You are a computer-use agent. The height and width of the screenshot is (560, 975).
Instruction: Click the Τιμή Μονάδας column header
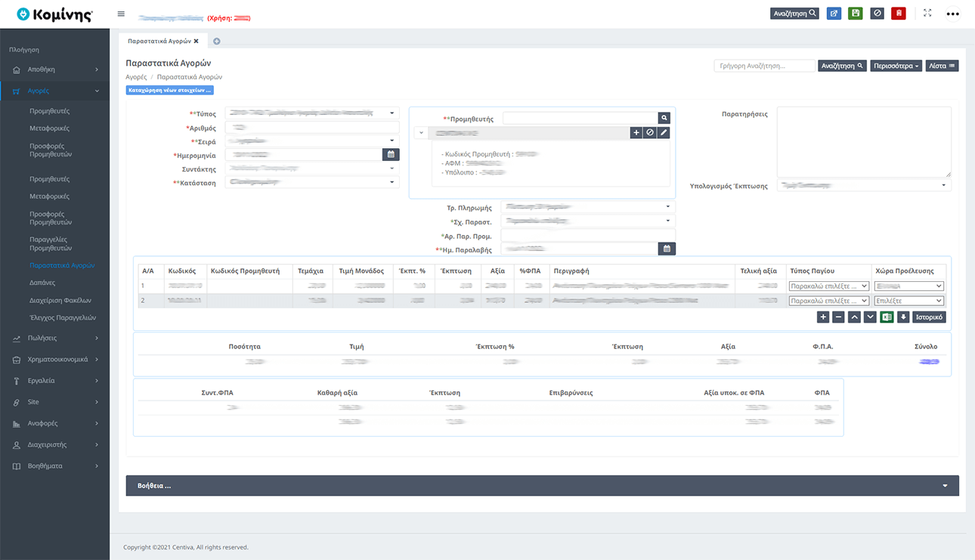click(x=361, y=271)
